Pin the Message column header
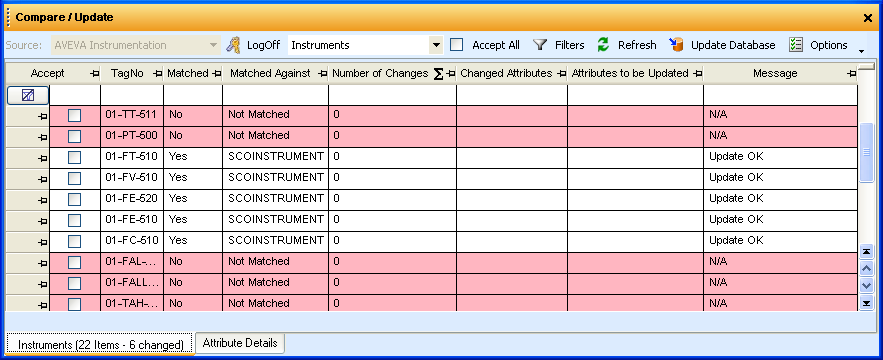883x360 pixels. 851,74
